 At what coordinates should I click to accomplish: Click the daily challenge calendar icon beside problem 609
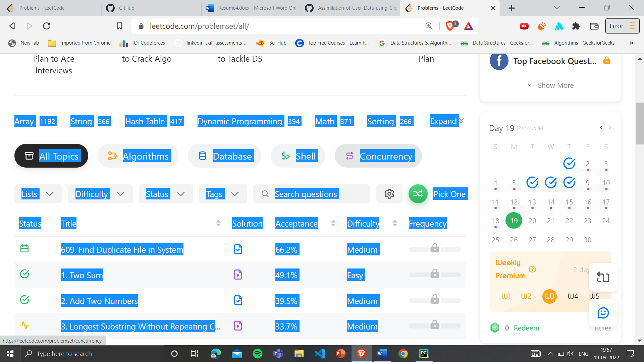coord(25,249)
